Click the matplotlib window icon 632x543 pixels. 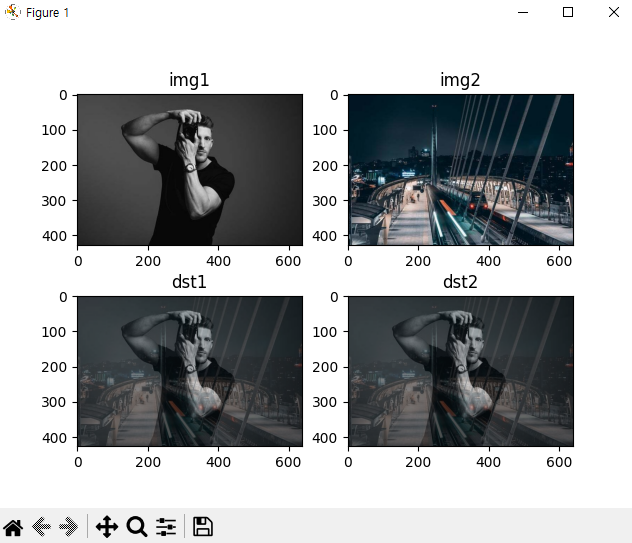12,12
